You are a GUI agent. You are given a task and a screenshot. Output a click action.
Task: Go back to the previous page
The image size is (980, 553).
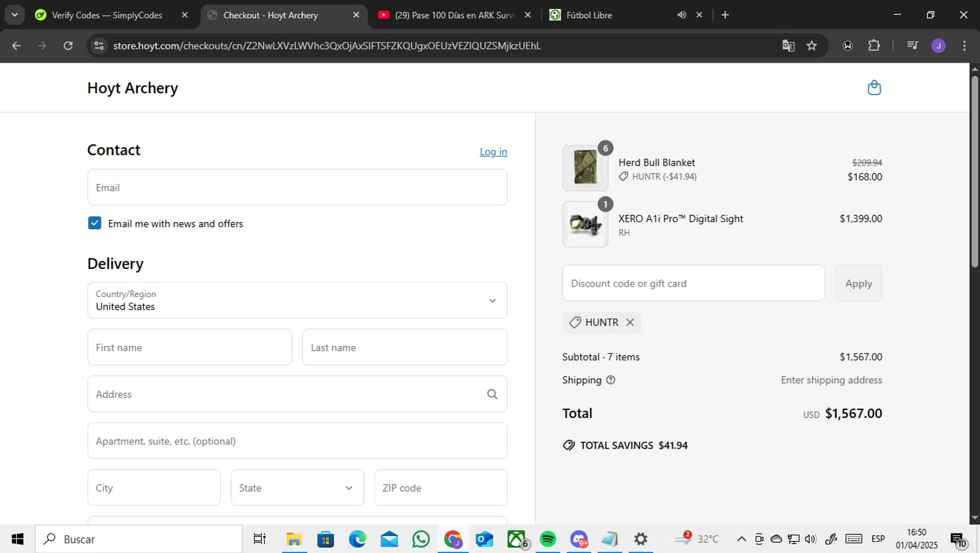[x=16, y=46]
